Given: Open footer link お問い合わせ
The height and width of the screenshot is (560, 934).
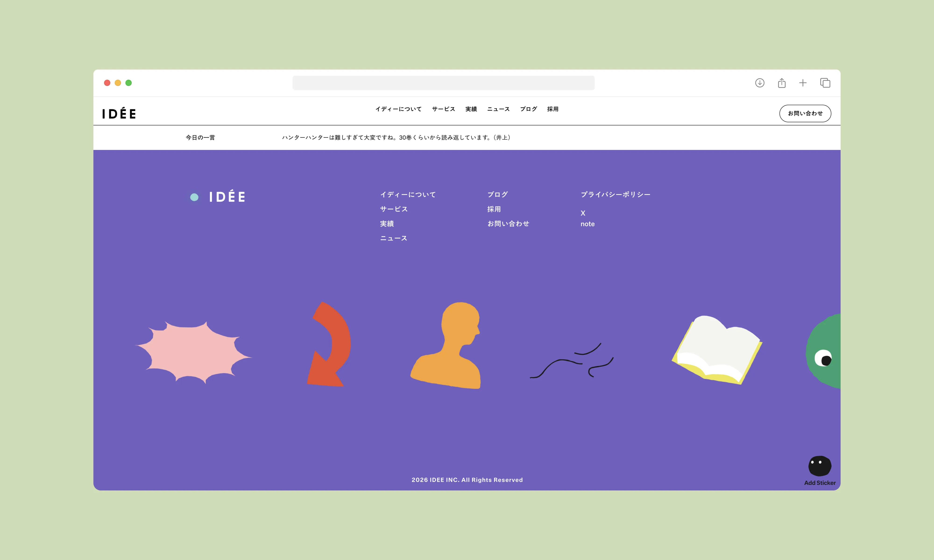Looking at the screenshot, I should 508,224.
